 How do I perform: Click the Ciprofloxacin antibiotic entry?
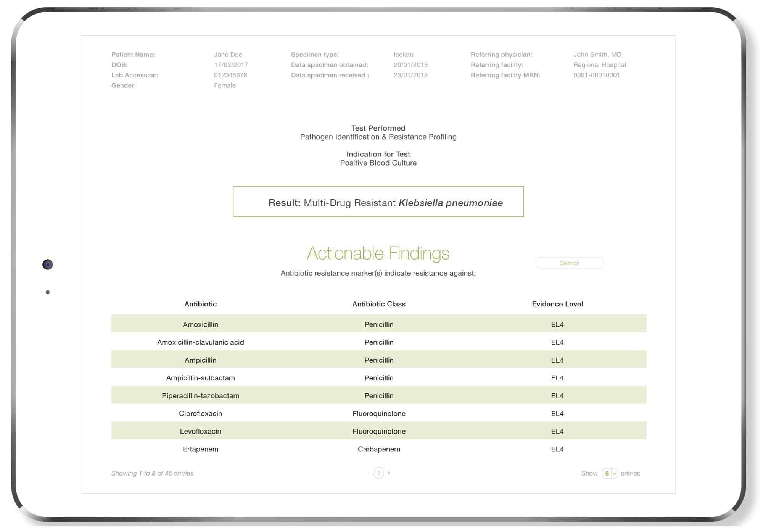(200, 413)
